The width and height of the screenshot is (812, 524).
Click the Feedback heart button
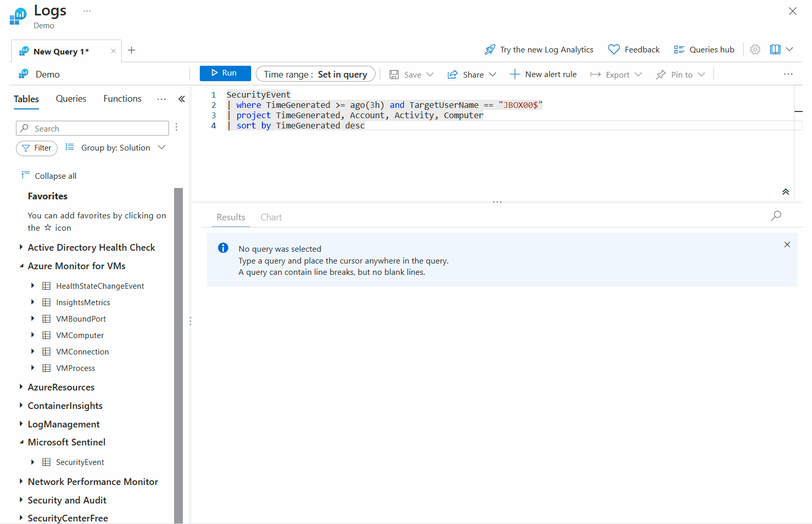coord(634,49)
